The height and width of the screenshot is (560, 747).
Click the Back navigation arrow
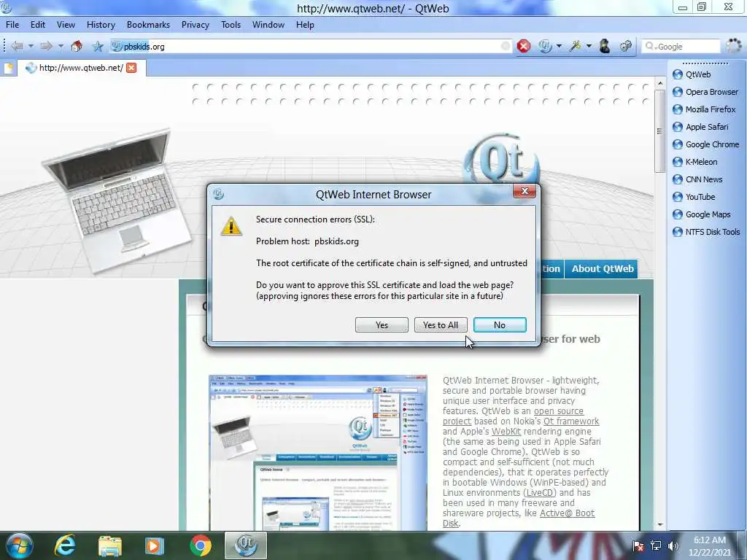pos(18,46)
